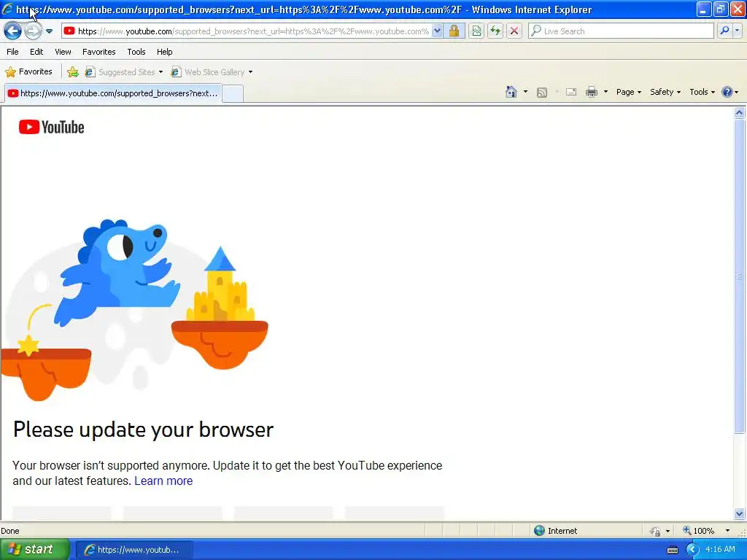Open Suggested Sites dropdown
This screenshot has width=747, height=560.
pos(124,72)
